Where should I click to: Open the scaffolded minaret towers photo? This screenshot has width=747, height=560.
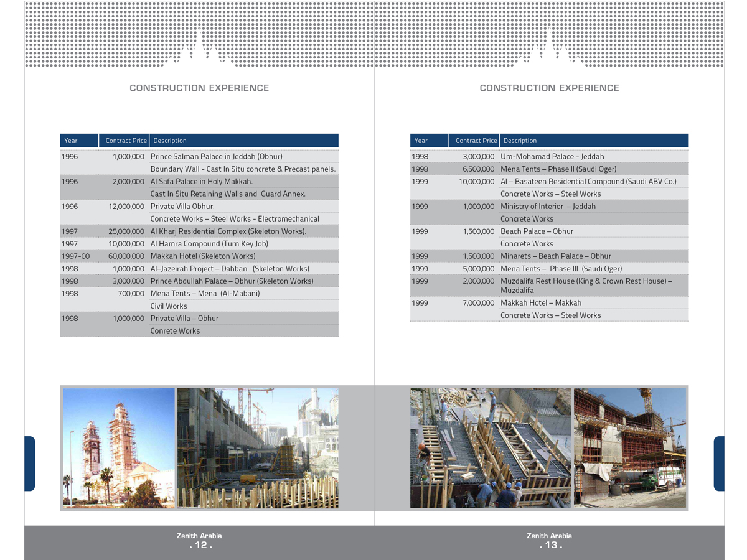tap(118, 448)
